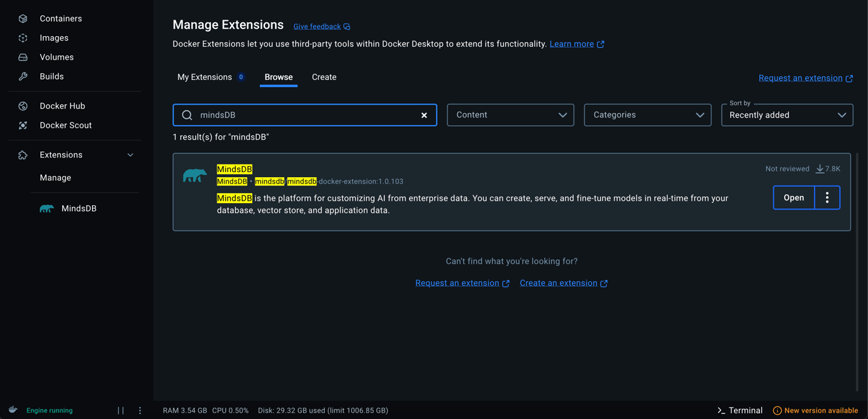Image resolution: width=868 pixels, height=419 pixels.
Task: Click the Create an extension link
Action: pyautogui.click(x=563, y=283)
